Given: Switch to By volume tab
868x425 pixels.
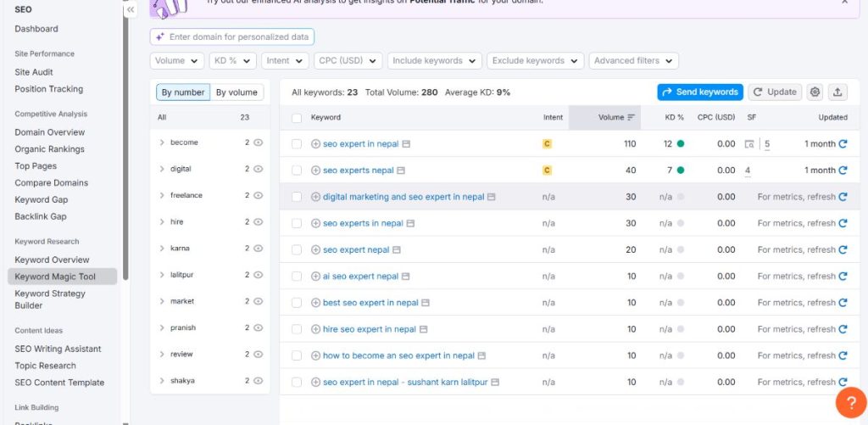Looking at the screenshot, I should click(x=237, y=92).
